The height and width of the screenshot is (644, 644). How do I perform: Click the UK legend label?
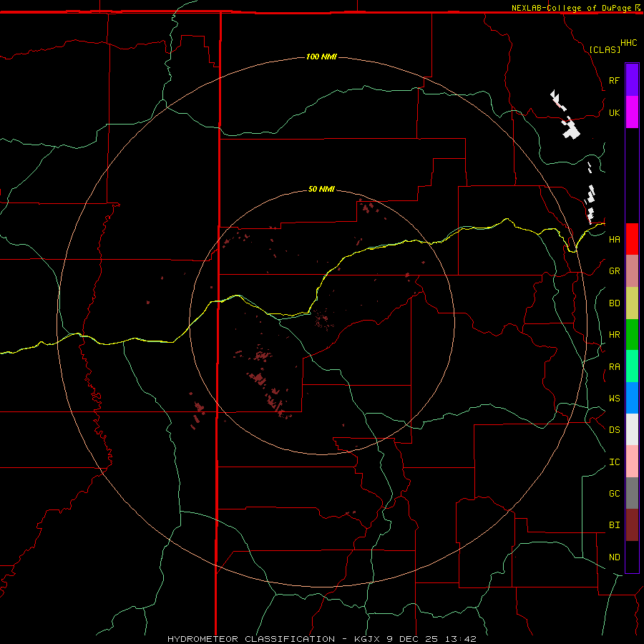pos(614,112)
